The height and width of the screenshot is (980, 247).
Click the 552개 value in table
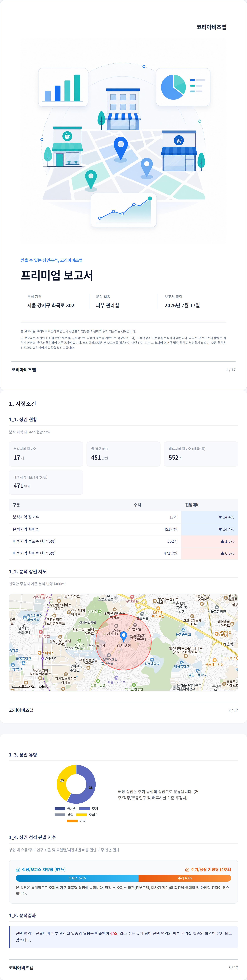point(172,541)
